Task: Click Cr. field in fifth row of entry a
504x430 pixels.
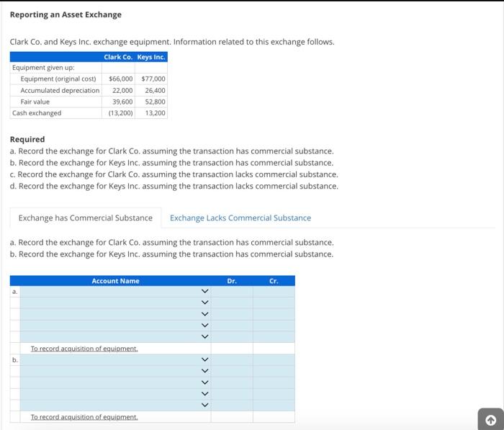Action: [274, 336]
